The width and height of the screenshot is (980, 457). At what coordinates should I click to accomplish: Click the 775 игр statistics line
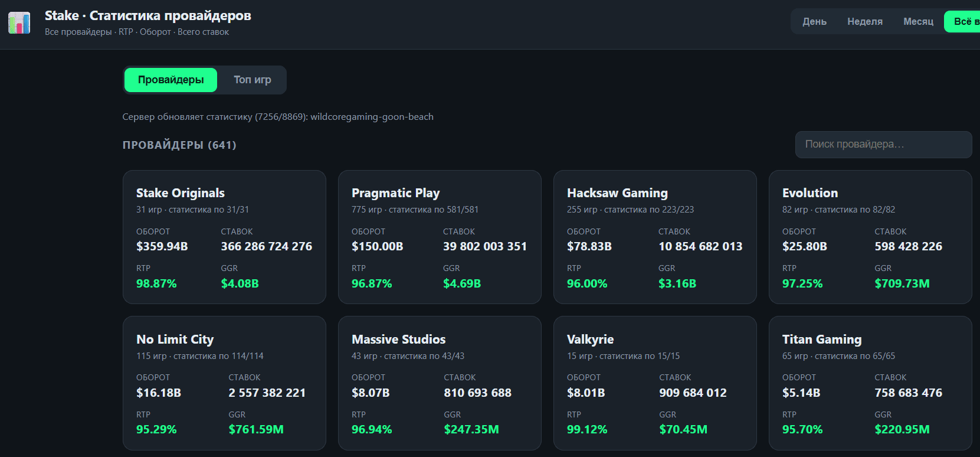[415, 210]
